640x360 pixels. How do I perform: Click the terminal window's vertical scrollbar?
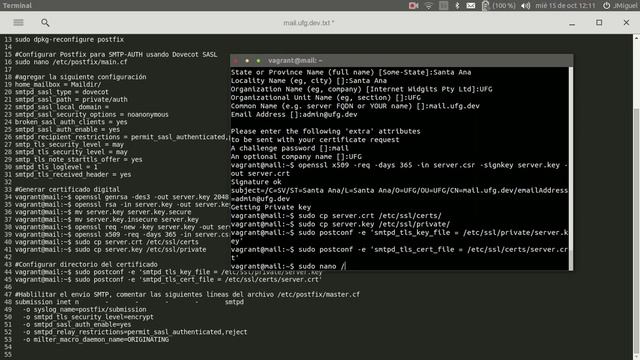tap(571, 168)
